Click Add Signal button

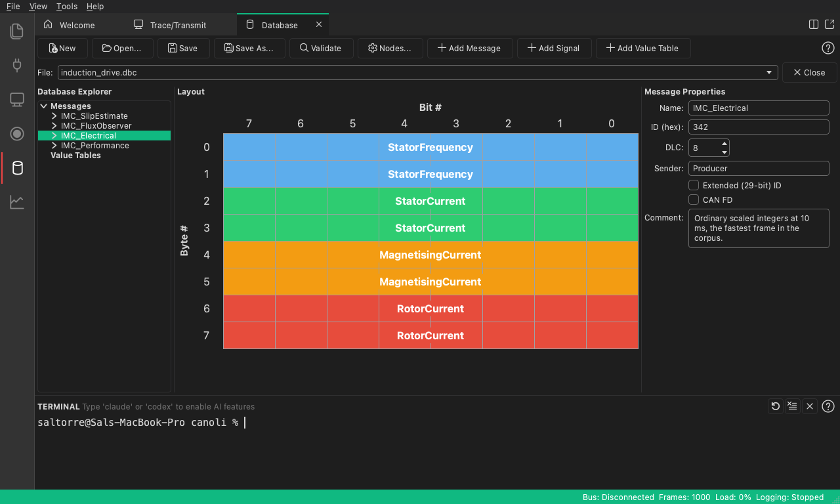[x=555, y=48]
